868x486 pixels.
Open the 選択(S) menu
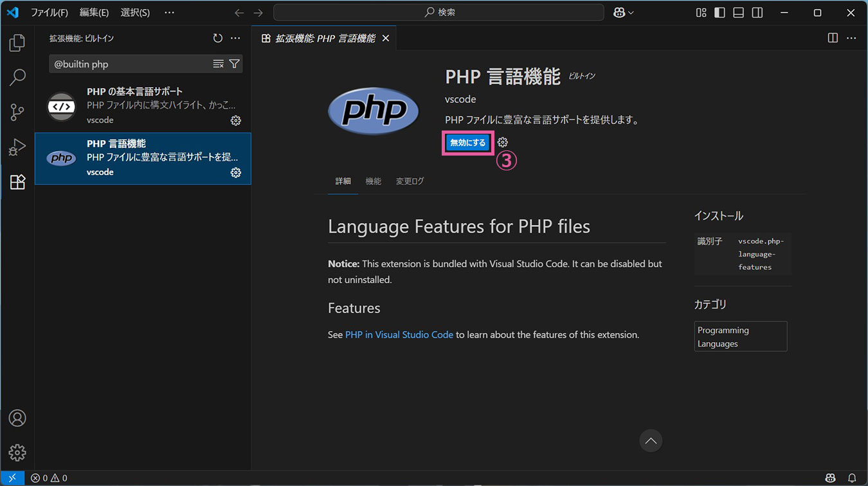click(135, 13)
